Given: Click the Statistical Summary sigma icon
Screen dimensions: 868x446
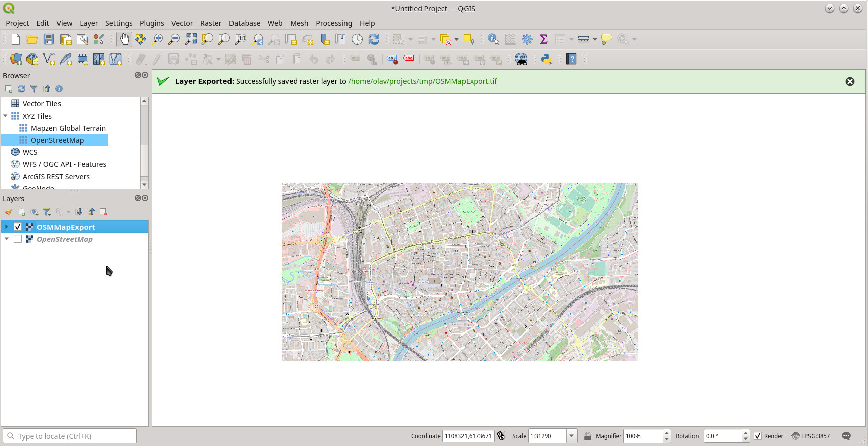Looking at the screenshot, I should tap(544, 39).
